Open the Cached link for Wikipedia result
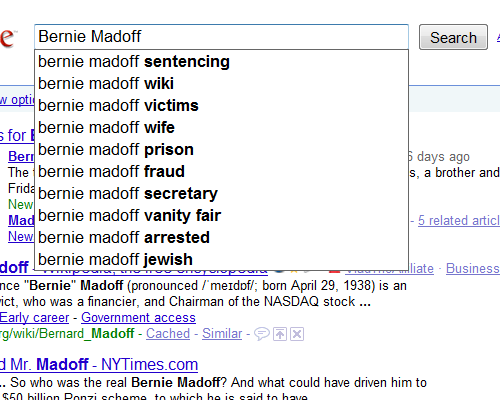This screenshot has height=400, width=500. [168, 334]
